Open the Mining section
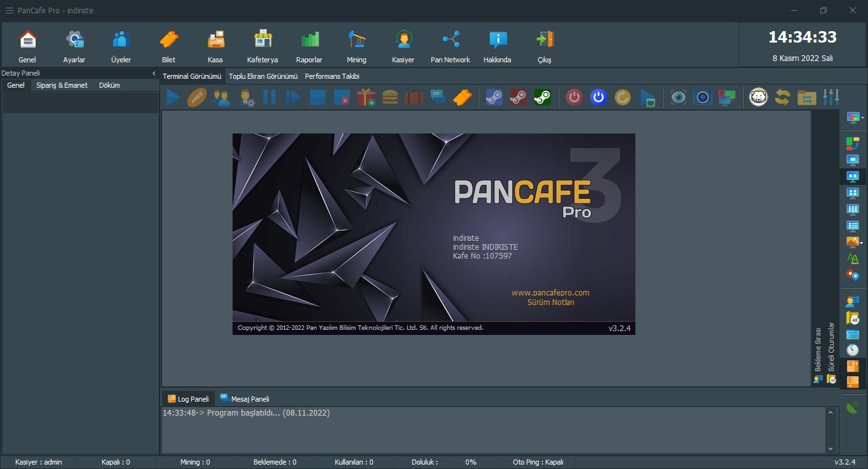This screenshot has width=868, height=469. pyautogui.click(x=356, y=46)
